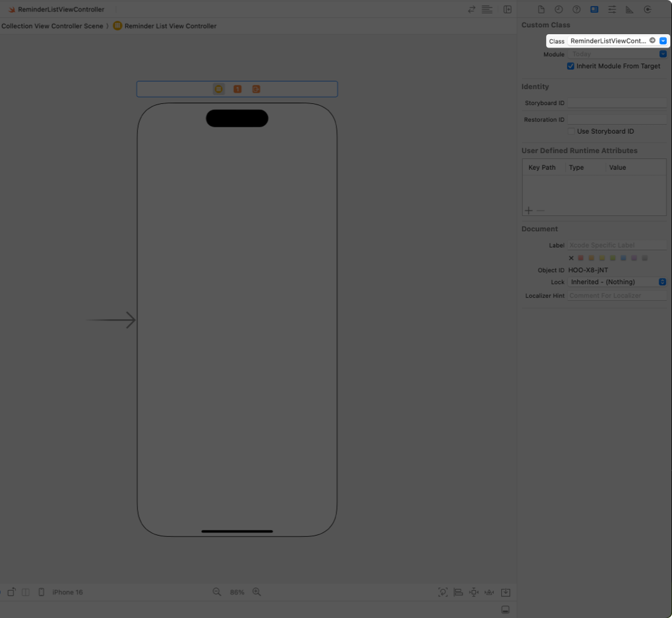Image resolution: width=672 pixels, height=618 pixels.
Task: Enable Use Storyboard ID
Action: click(x=571, y=131)
